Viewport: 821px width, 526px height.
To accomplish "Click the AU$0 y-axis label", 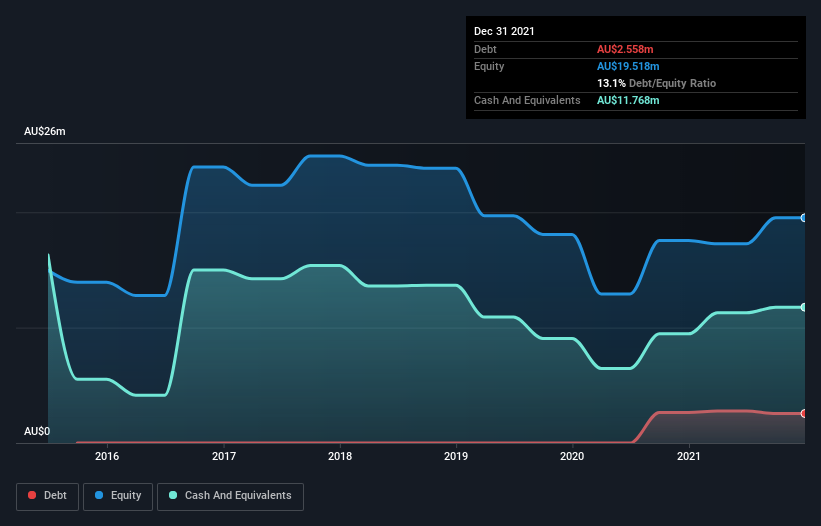I will [37, 431].
